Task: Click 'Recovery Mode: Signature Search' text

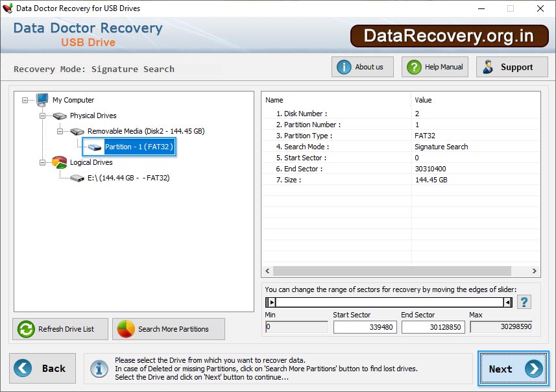Action: (x=94, y=69)
